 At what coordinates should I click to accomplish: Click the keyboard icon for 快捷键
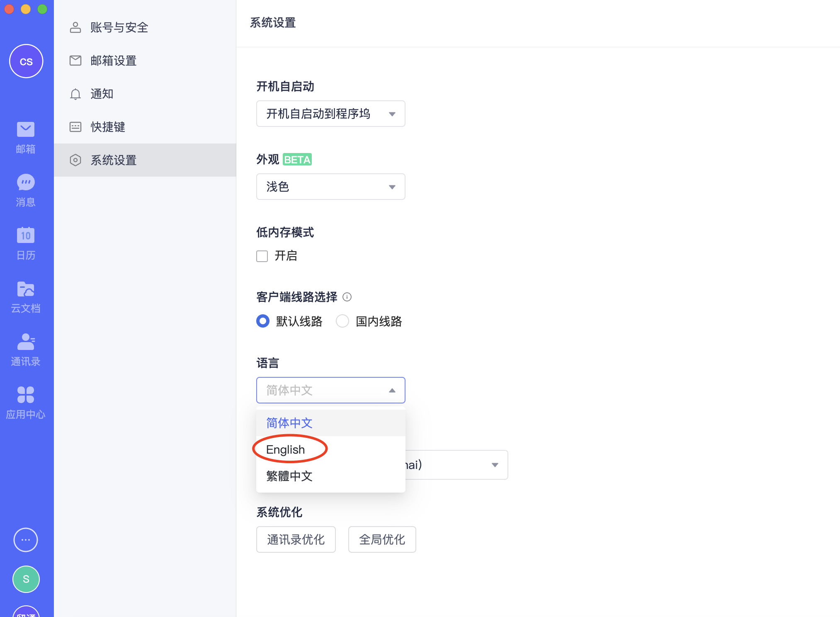click(75, 127)
